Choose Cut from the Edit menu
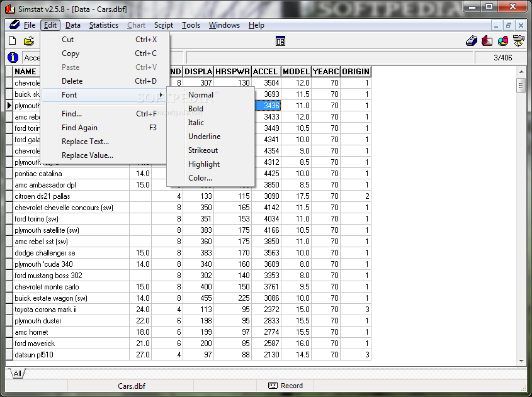The height and width of the screenshot is (397, 532). tap(105, 40)
